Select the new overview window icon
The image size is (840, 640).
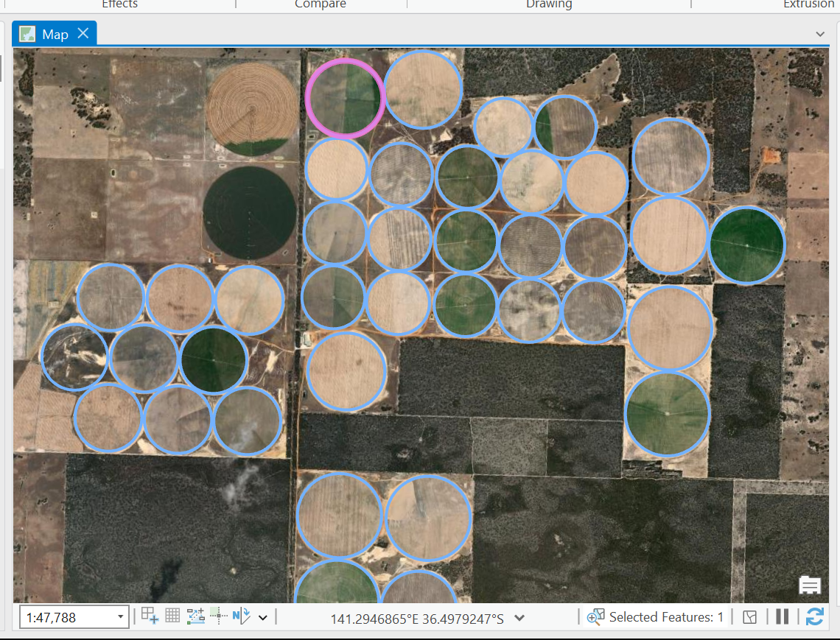[x=151, y=617]
